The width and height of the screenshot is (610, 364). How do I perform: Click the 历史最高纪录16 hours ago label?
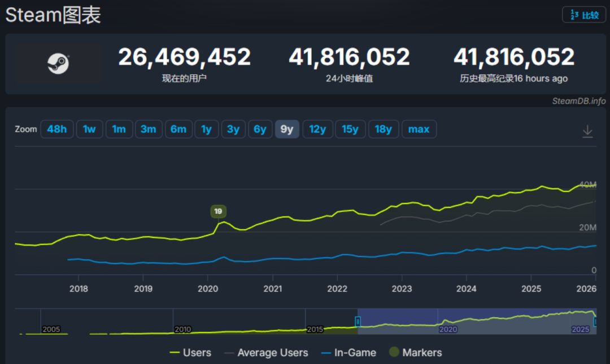tap(513, 78)
